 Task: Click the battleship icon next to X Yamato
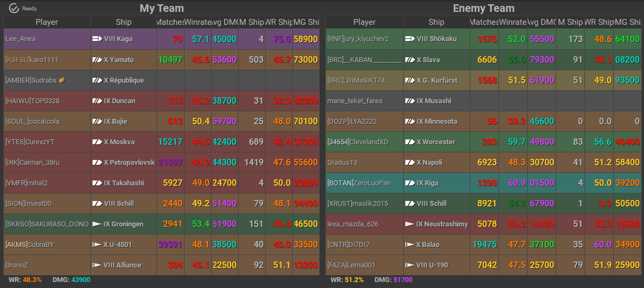(x=97, y=59)
